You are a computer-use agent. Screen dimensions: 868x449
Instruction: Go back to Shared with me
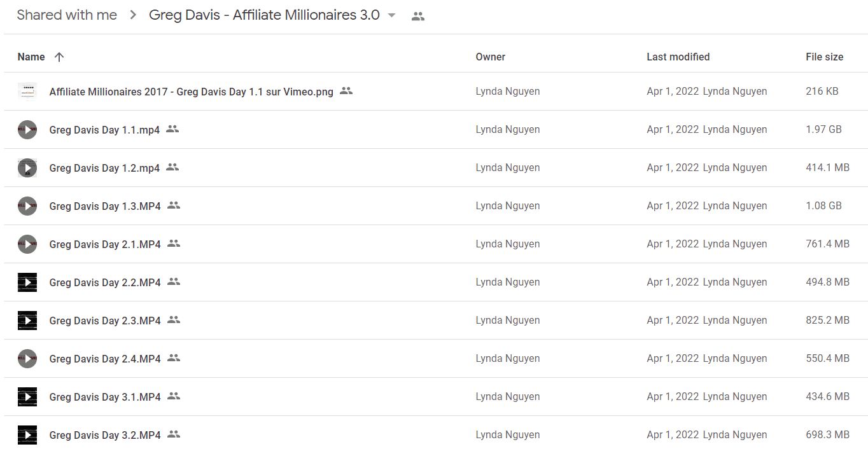[x=67, y=15]
